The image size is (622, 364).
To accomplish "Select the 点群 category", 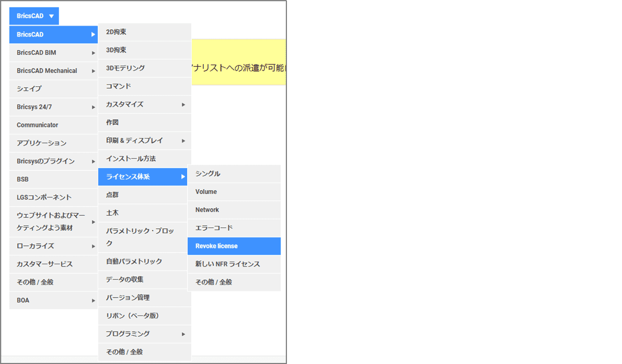I will click(x=141, y=194).
